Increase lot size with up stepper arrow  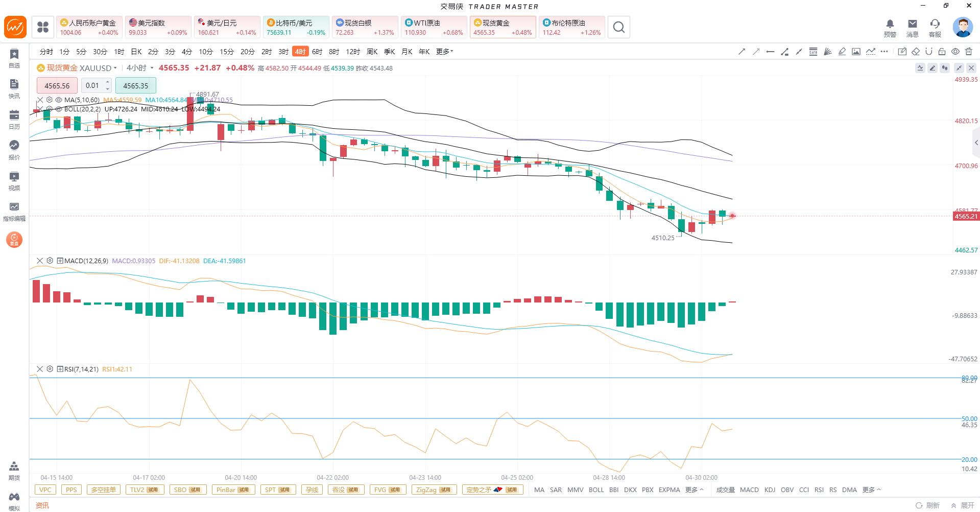tap(107, 82)
